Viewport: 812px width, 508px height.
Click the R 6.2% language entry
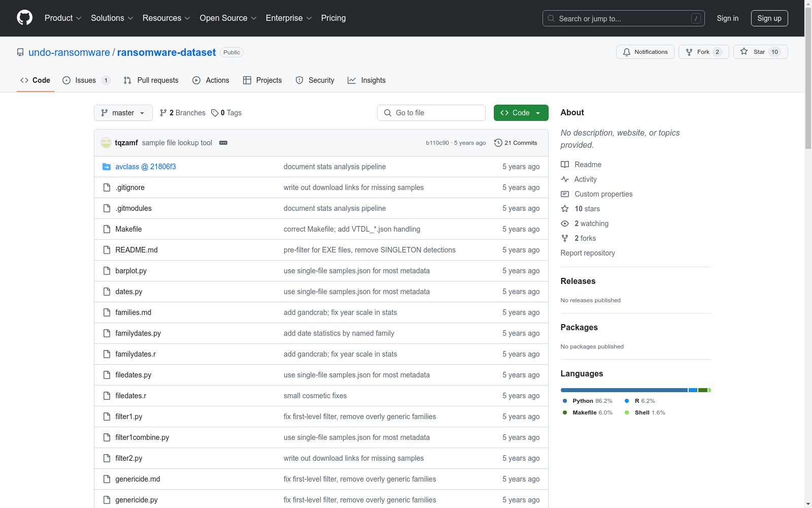click(640, 401)
